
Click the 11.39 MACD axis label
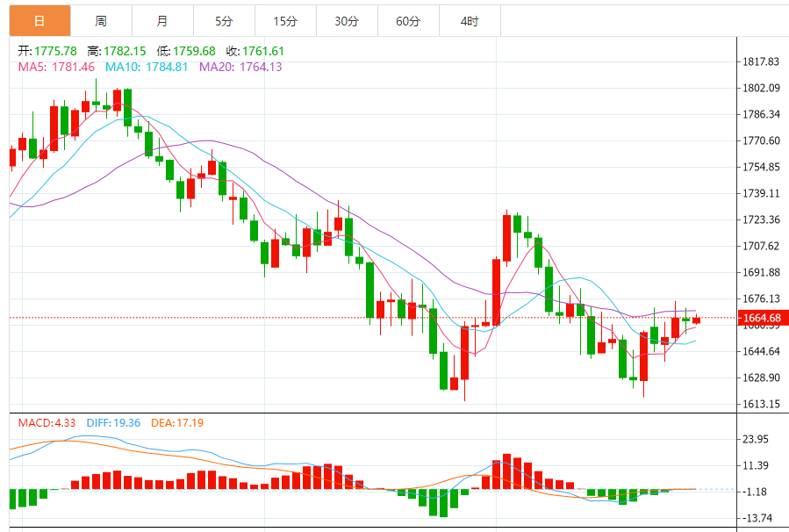click(756, 465)
